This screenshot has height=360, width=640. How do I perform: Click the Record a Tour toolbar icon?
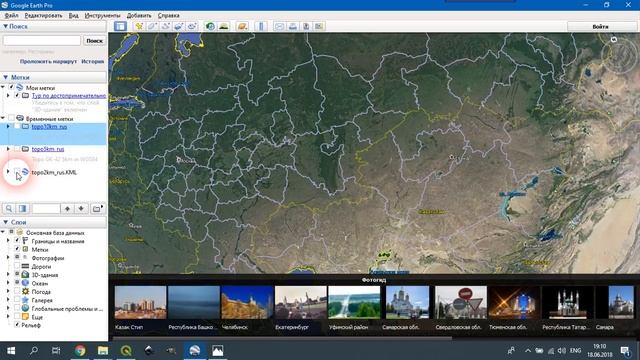pos(191,26)
